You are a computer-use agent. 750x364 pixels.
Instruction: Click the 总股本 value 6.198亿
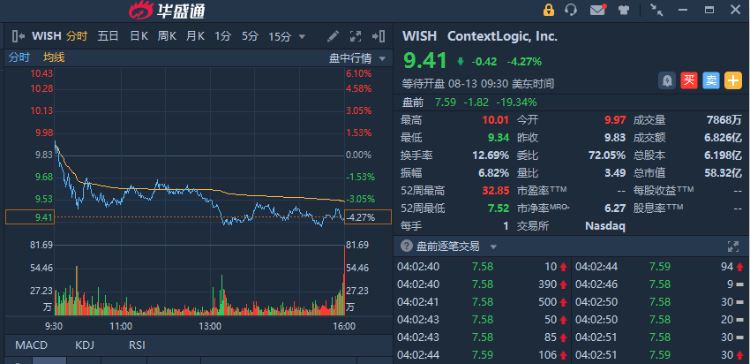pos(723,155)
